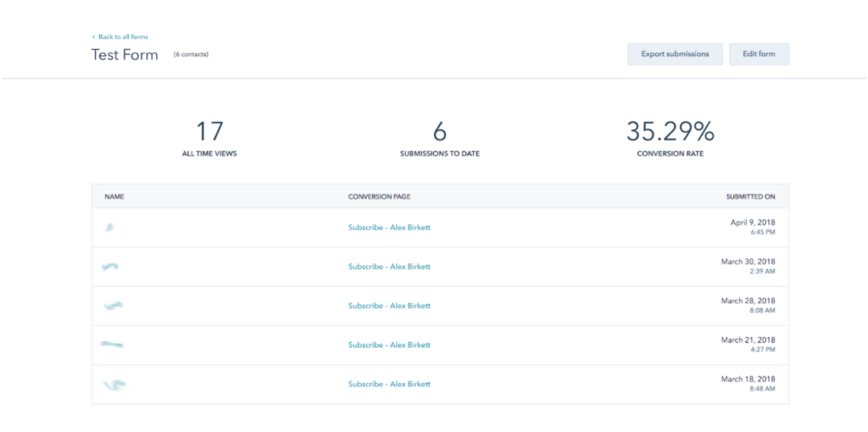The height and width of the screenshot is (432, 868).
Task: Select blurred contact name in April 9 row
Action: tap(109, 227)
